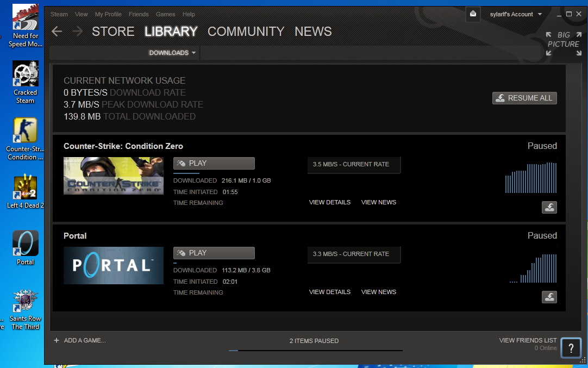
Task: Click Add a Game link
Action: 85,340
